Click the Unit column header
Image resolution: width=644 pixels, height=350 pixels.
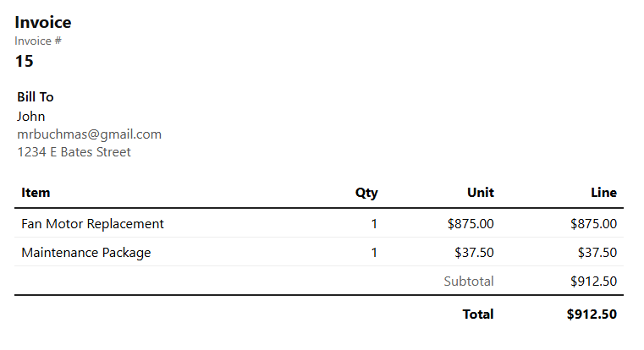[x=480, y=193]
